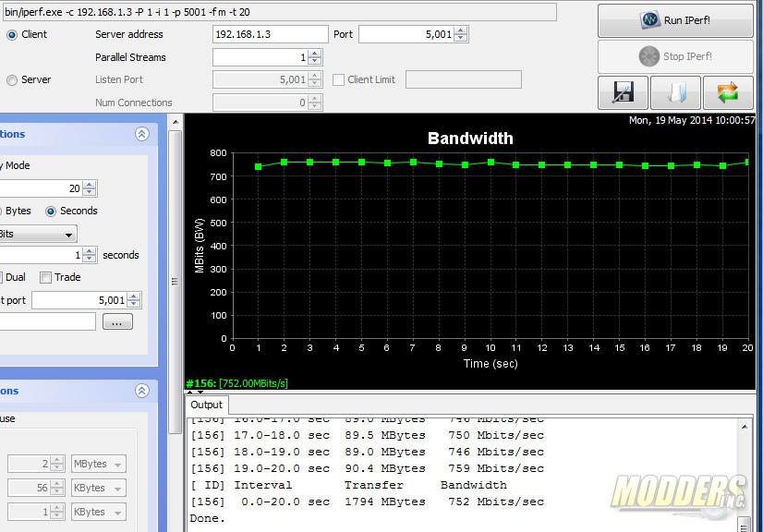Select the Output tab
The height and width of the screenshot is (532, 763).
pyautogui.click(x=206, y=405)
